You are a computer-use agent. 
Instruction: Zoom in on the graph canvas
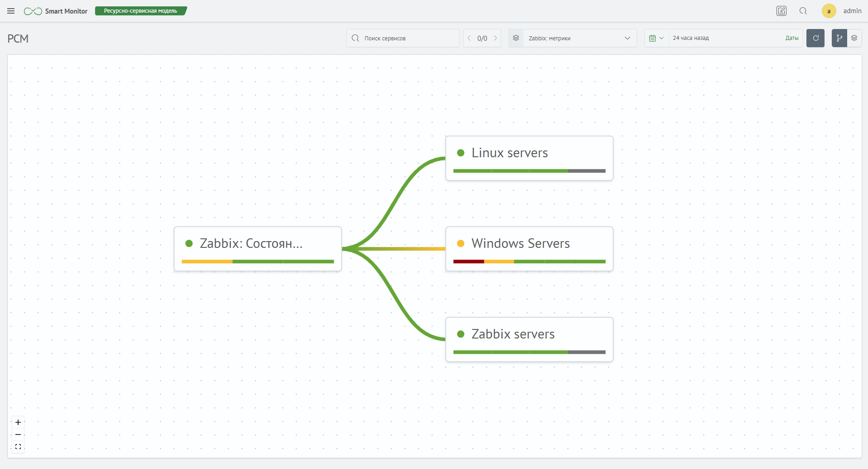coord(18,422)
